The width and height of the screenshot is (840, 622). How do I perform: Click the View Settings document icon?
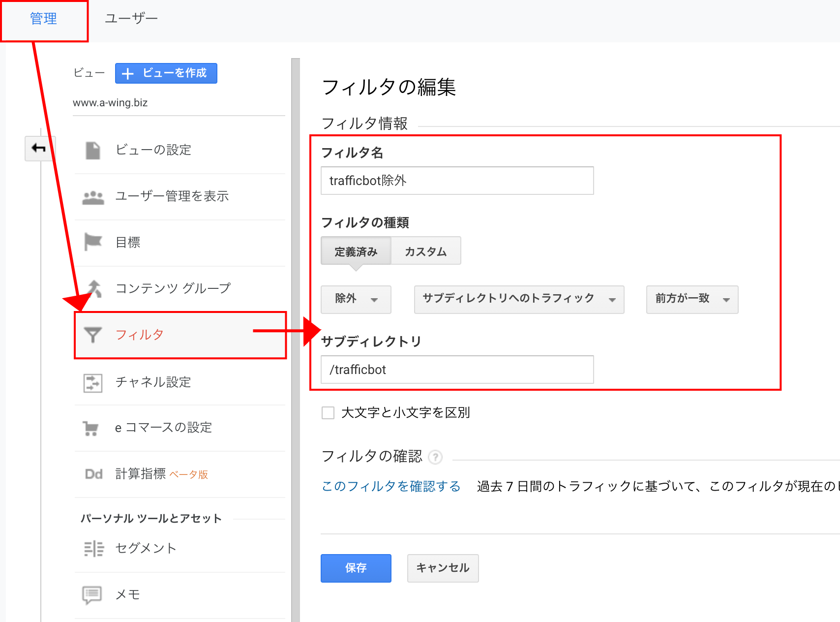click(x=92, y=150)
